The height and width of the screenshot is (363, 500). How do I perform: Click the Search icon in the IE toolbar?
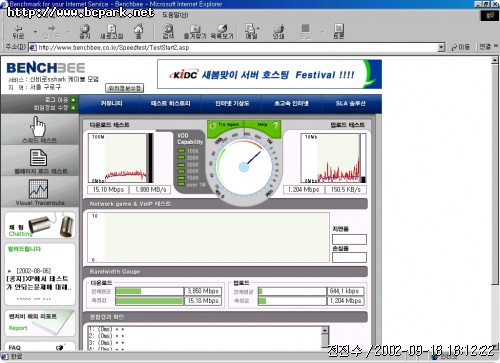168,31
